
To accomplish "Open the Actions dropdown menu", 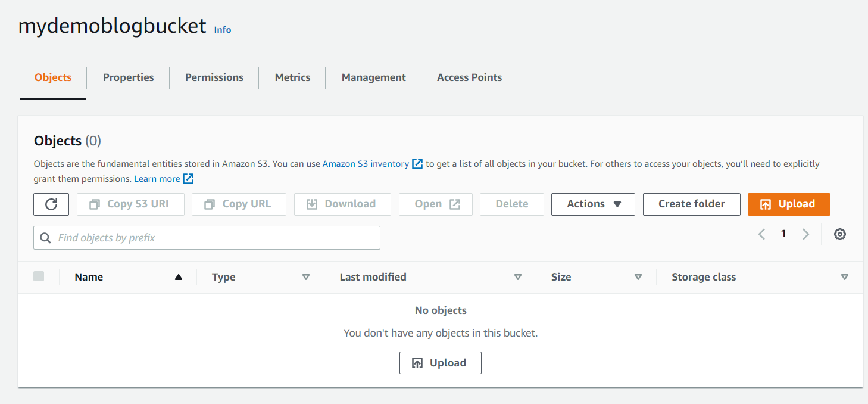I will click(593, 204).
